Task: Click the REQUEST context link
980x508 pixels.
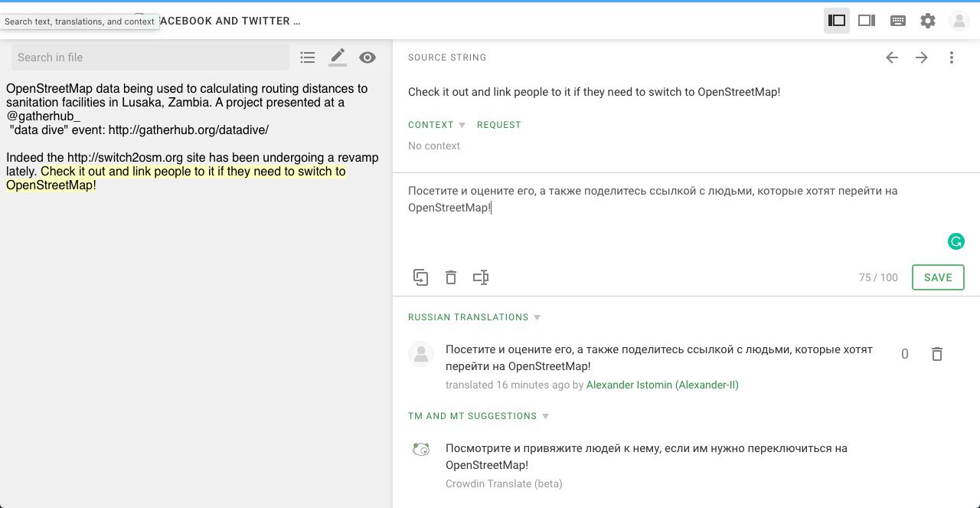Action: [498, 125]
